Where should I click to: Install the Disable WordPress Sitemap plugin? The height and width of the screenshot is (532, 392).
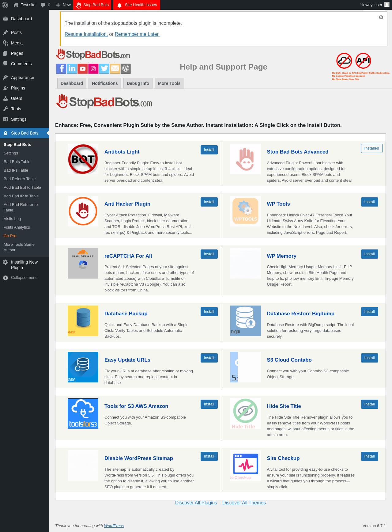[x=209, y=456]
